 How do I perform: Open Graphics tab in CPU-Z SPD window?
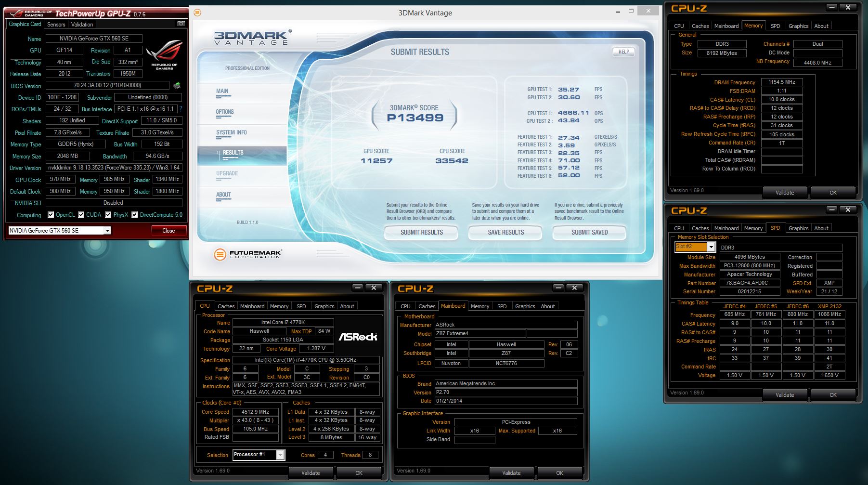[x=798, y=228]
